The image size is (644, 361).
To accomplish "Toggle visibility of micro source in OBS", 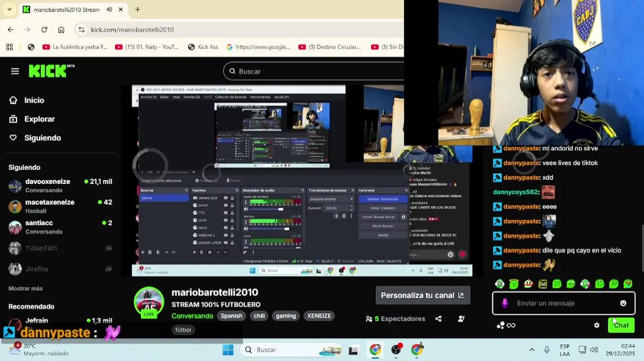I will pos(226,228).
